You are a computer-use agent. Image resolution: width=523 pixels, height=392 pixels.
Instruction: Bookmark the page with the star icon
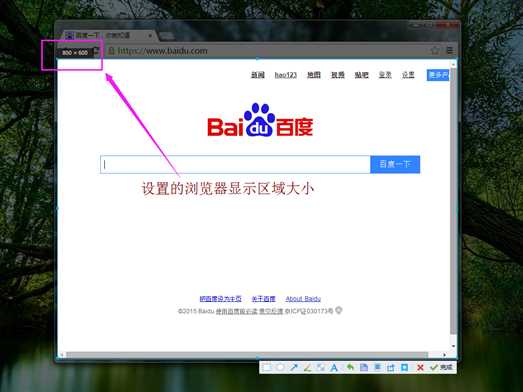435,51
